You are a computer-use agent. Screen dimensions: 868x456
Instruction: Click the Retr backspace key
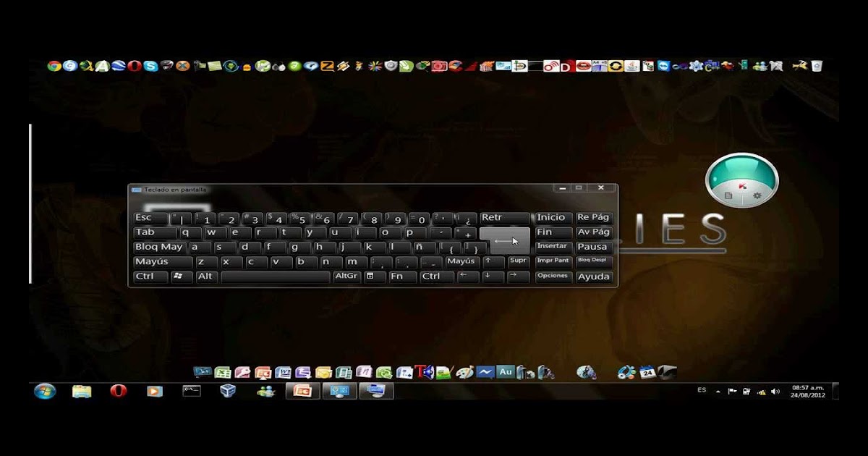pos(505,218)
